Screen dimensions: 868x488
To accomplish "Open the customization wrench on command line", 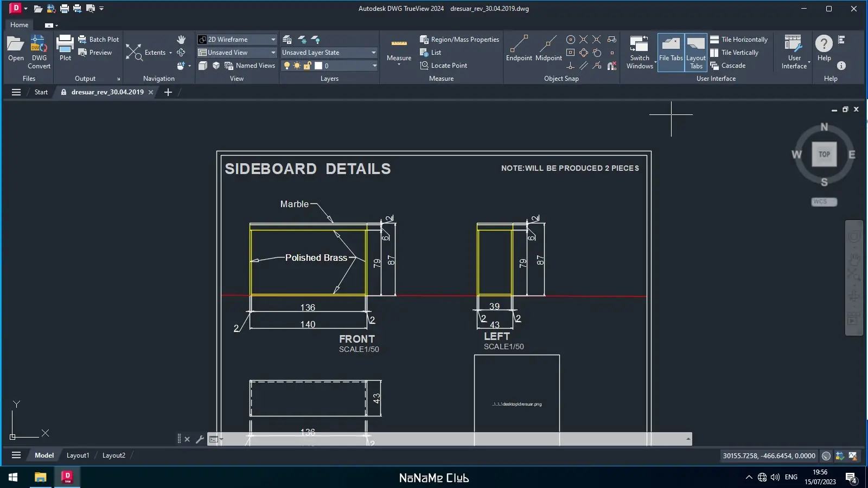I will pyautogui.click(x=200, y=439).
